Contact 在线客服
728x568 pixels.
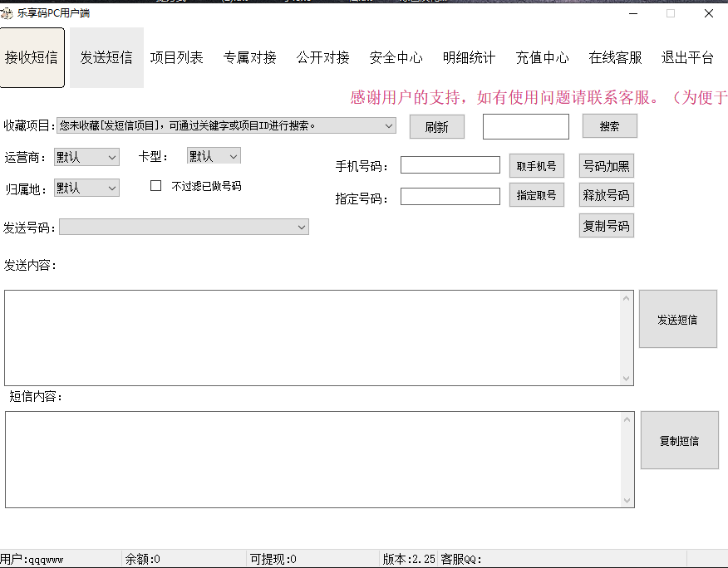(x=615, y=57)
